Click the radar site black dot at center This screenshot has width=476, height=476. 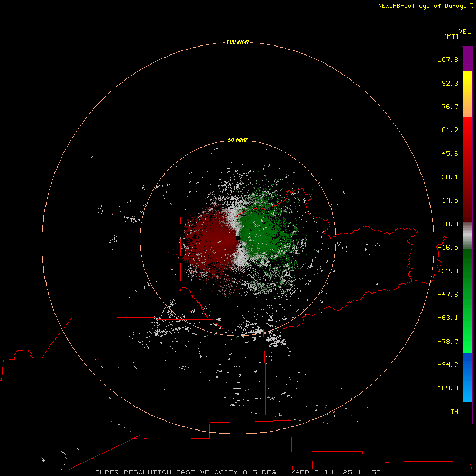pos(238,239)
